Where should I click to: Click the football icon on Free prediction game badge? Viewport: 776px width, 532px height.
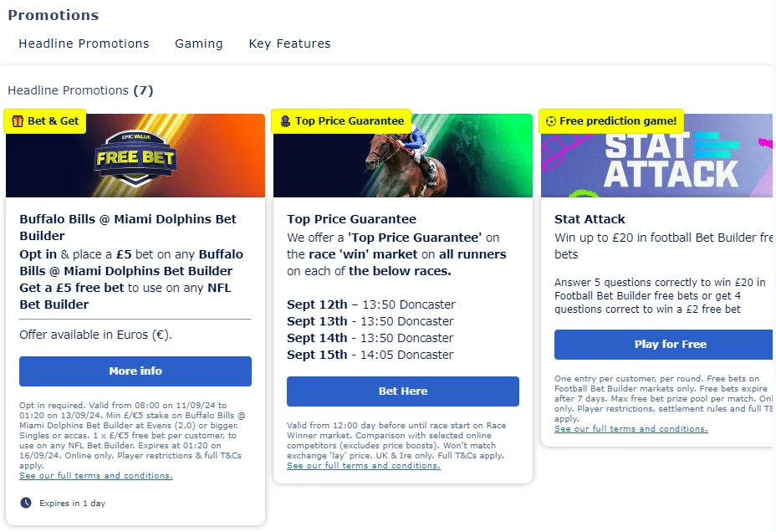549,120
